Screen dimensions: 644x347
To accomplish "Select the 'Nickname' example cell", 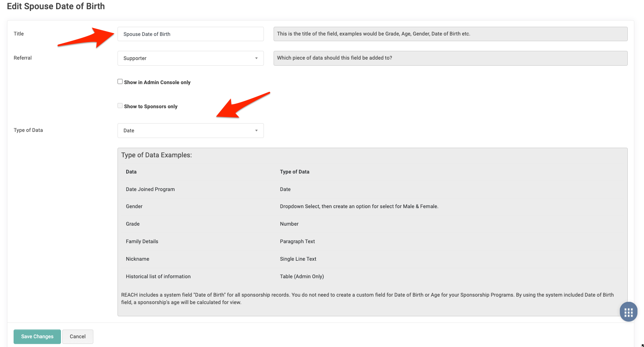I will pyautogui.click(x=138, y=259).
